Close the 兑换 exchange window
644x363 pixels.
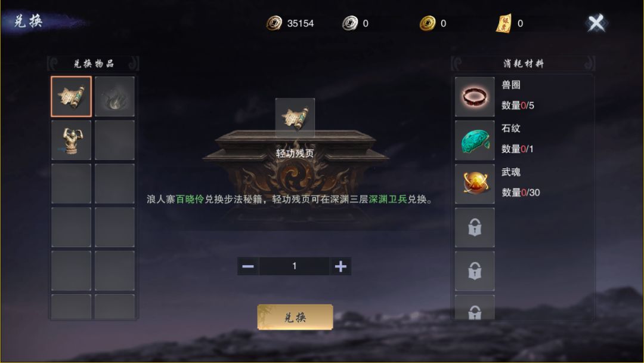596,23
